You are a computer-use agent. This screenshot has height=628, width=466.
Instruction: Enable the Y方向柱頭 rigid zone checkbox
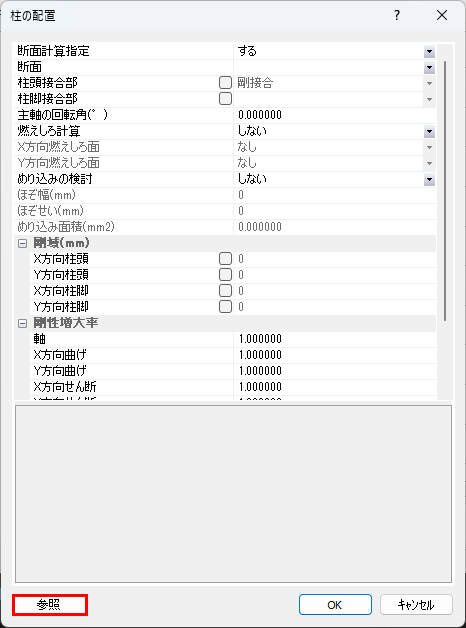tap(225, 275)
